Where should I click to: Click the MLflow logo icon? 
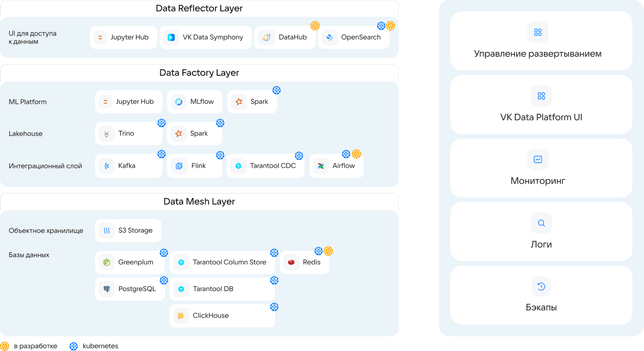[179, 102]
